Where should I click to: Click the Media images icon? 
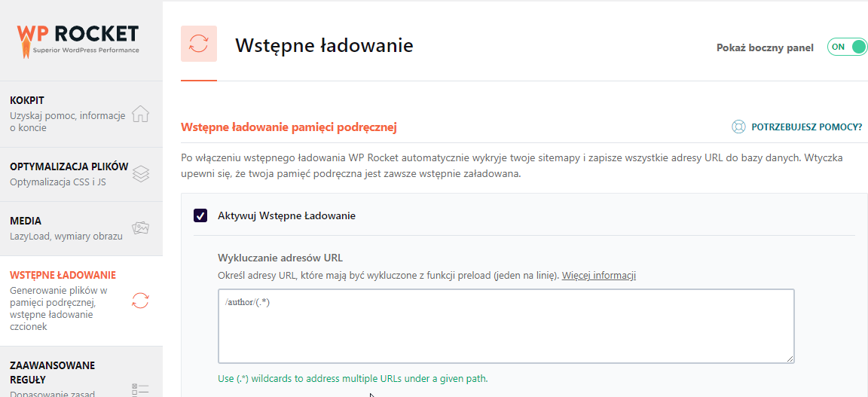tap(141, 228)
